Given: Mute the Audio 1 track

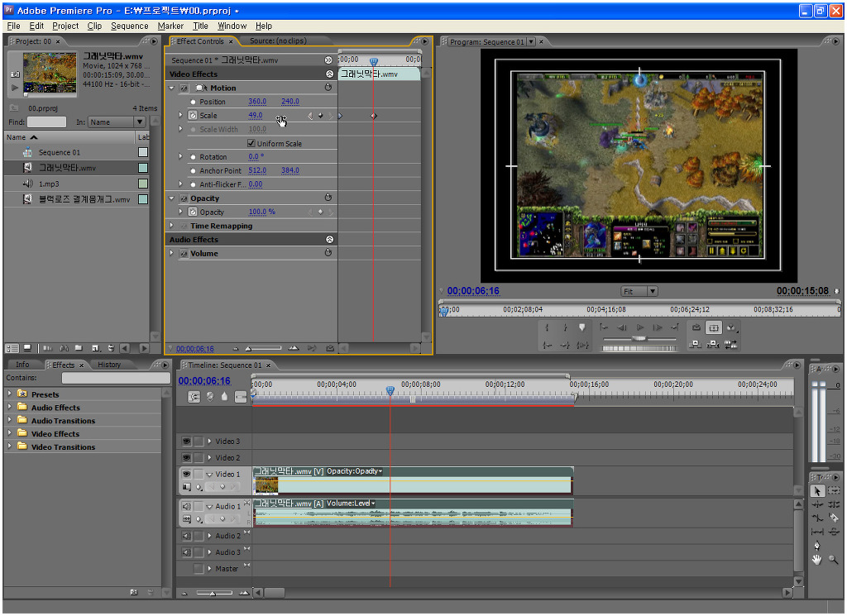Looking at the screenshot, I should 186,506.
